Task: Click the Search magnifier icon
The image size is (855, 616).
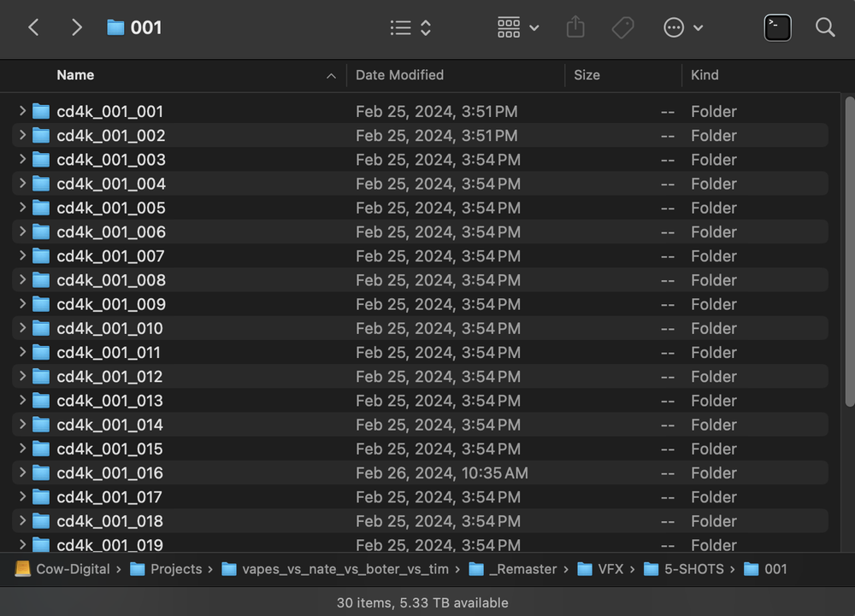Action: tap(824, 27)
